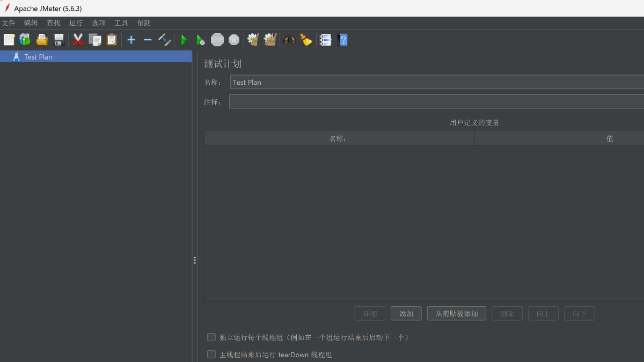Click the New test plan icon
Viewport: 644px width, 362px height.
(x=9, y=40)
